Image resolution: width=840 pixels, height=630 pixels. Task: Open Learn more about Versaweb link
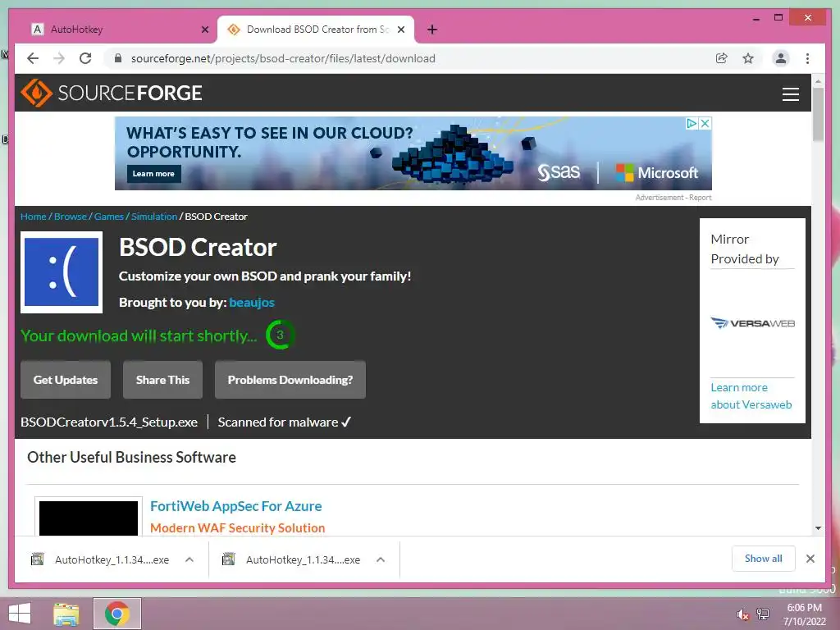(751, 396)
